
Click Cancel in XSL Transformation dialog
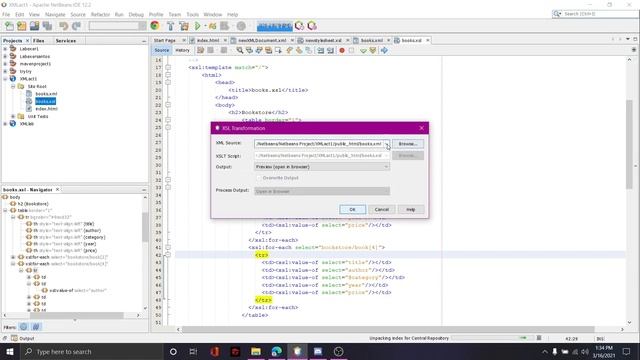pyautogui.click(x=382, y=209)
